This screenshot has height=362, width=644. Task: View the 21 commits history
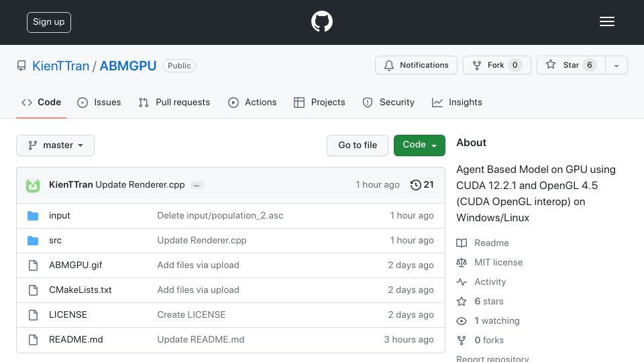coord(422,185)
